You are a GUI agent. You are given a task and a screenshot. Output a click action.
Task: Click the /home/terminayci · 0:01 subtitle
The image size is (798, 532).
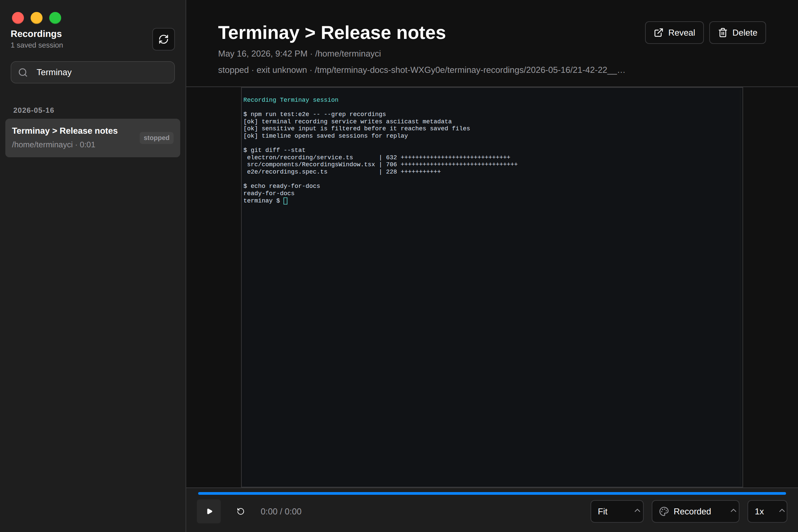coord(54,145)
